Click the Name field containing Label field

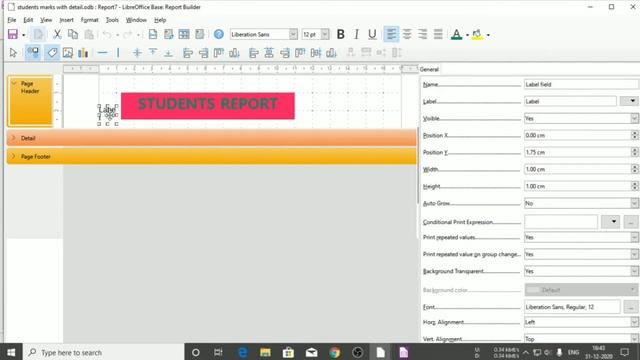point(581,84)
